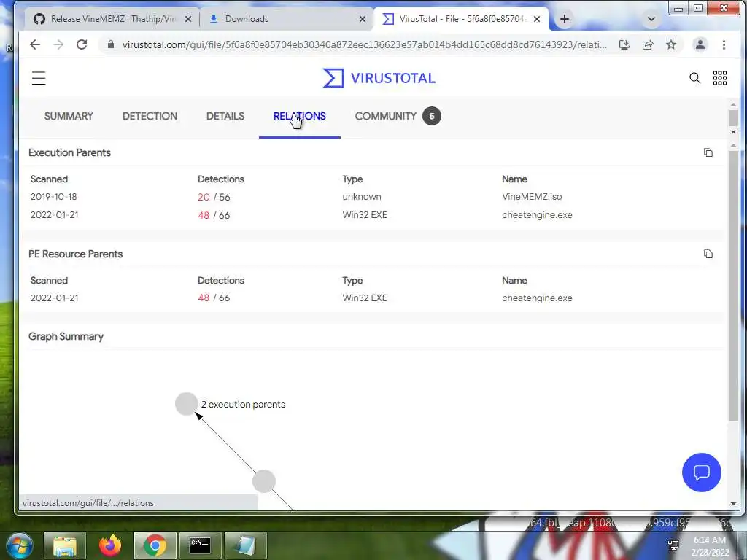
Task: Reload the VirusTotal page
Action: coord(82,44)
